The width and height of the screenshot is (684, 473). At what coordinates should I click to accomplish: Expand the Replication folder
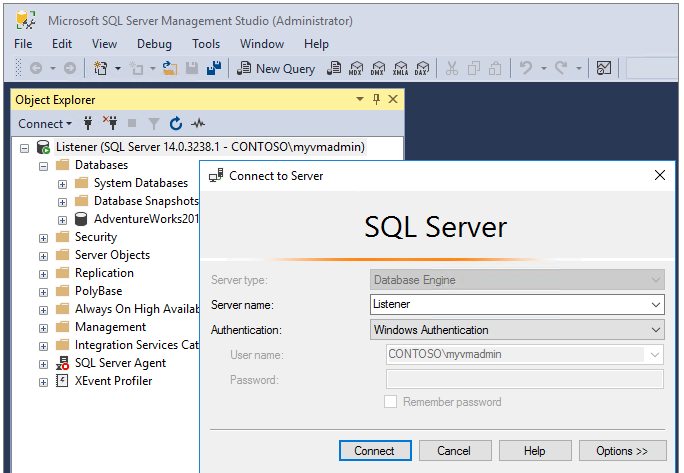pyautogui.click(x=43, y=274)
